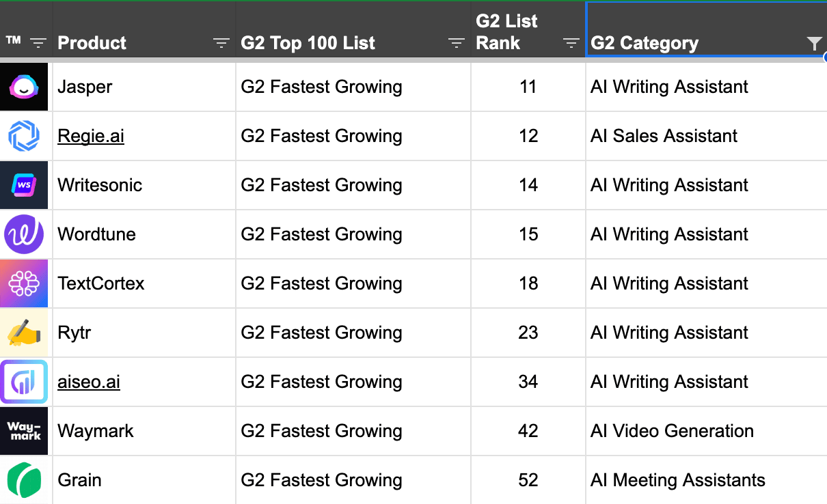
Task: Open the G2 Top 100 List filter menu
Action: coord(456,43)
